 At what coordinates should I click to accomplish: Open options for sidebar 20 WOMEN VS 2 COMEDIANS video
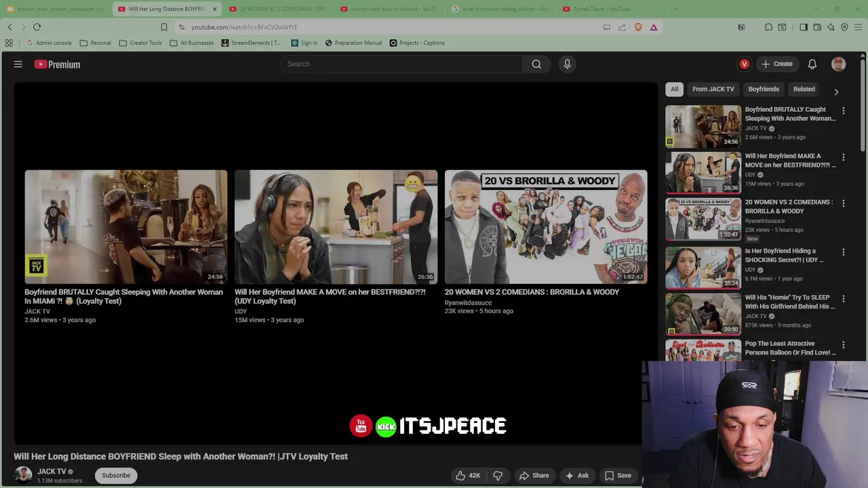[844, 203]
